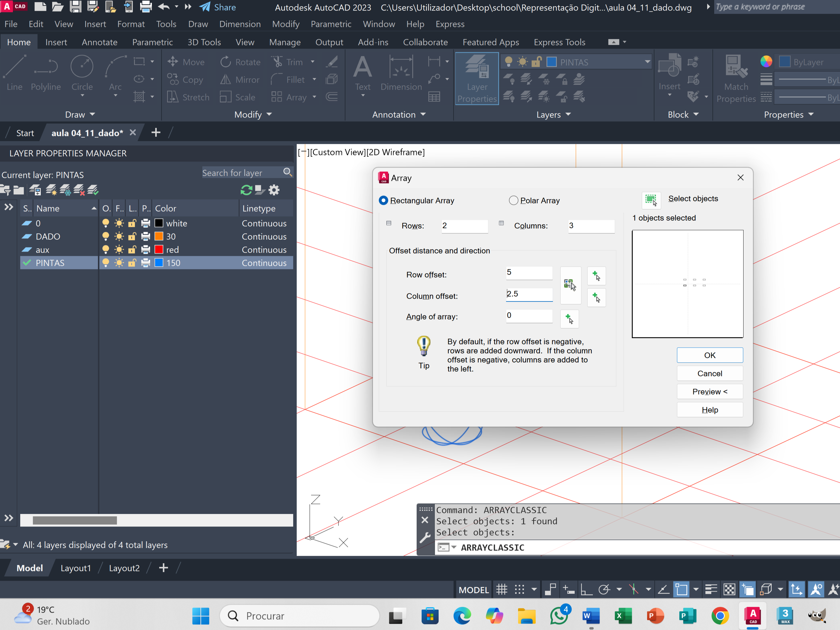Click Pick Row Offset button
840x630 pixels.
[596, 276]
